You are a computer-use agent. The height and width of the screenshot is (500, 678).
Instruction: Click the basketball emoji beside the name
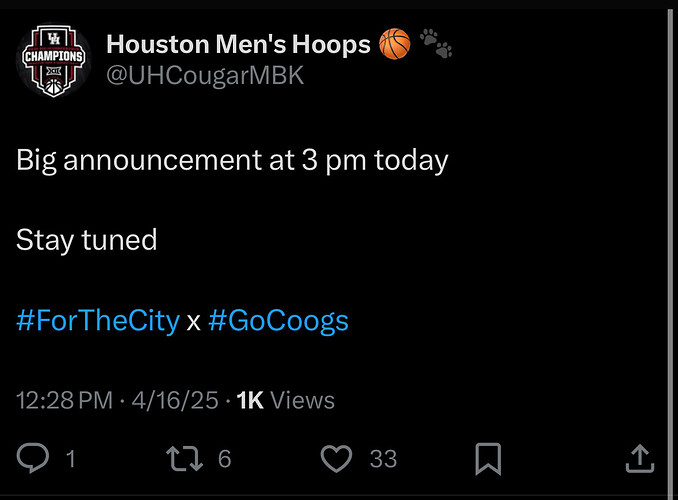[x=395, y=44]
